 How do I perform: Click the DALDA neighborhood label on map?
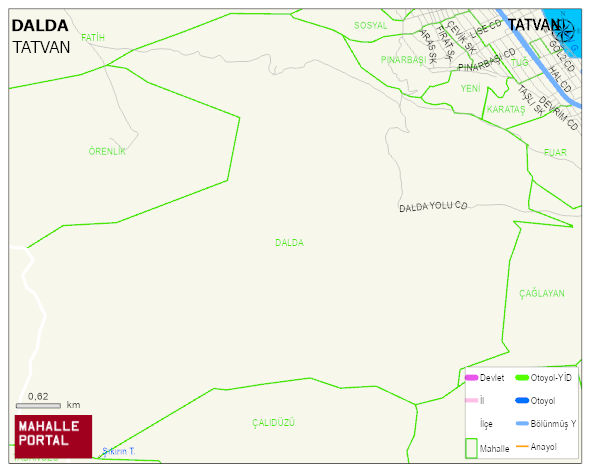click(x=289, y=242)
